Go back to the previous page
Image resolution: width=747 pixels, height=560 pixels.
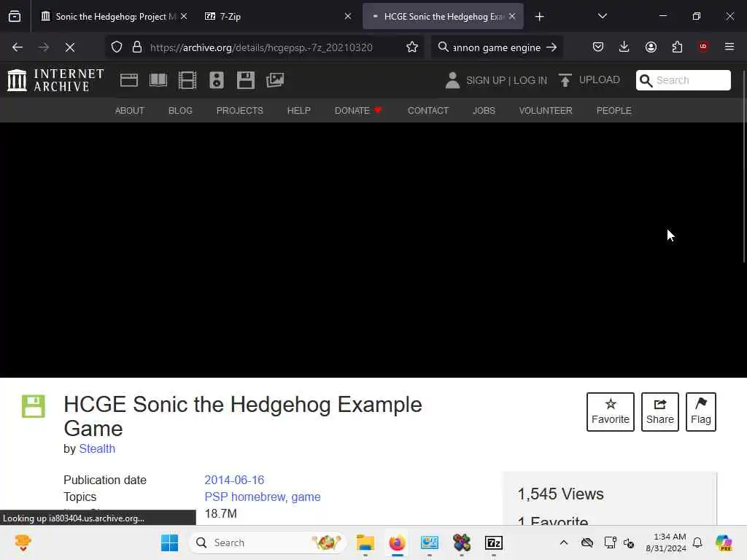point(18,47)
